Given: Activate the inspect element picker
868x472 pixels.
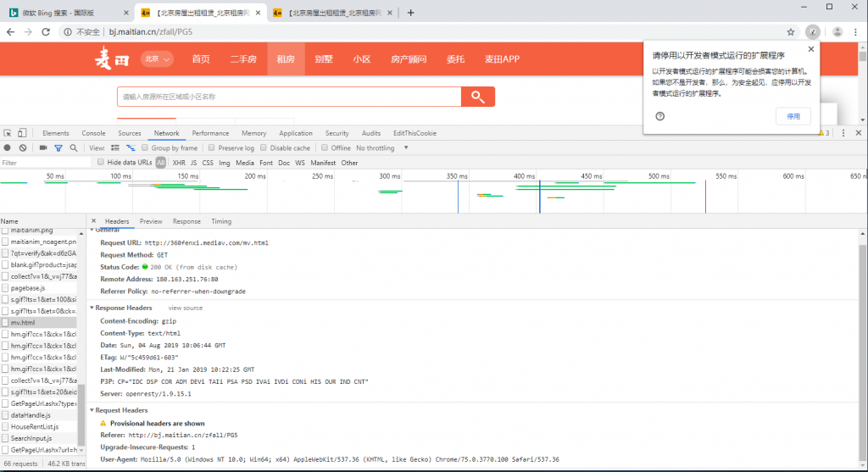Looking at the screenshot, I should click(x=8, y=133).
